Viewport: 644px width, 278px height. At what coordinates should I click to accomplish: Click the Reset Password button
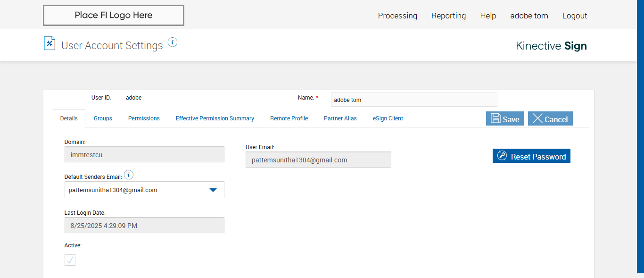pyautogui.click(x=531, y=156)
